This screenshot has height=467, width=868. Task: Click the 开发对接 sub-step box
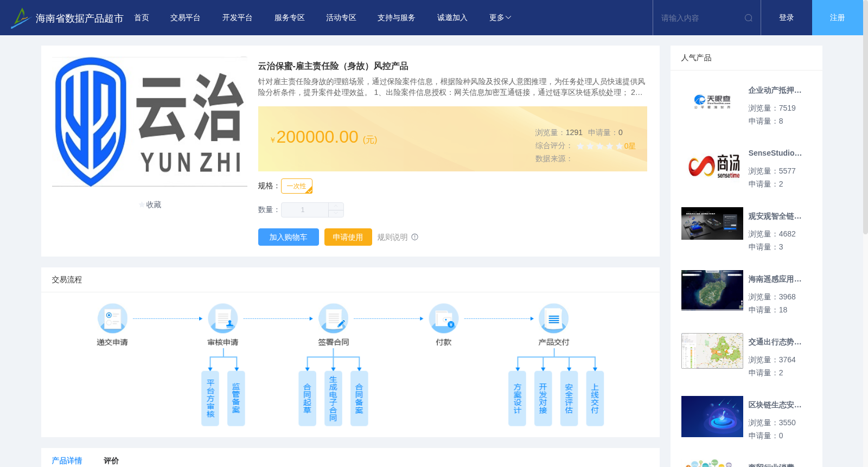pos(543,399)
